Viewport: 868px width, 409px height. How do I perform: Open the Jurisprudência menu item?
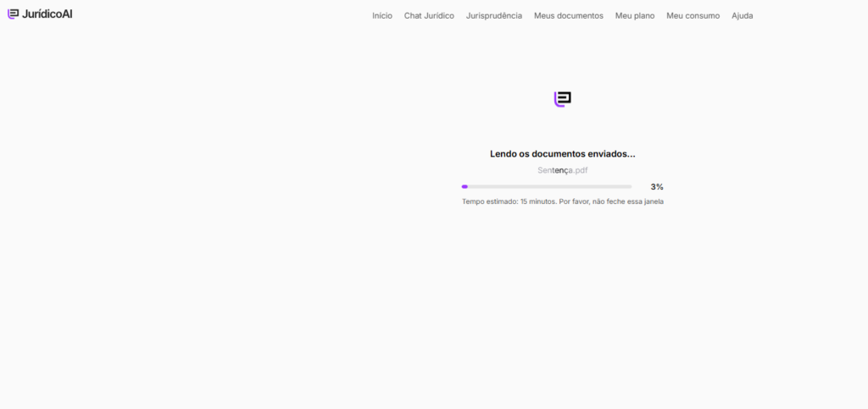point(493,15)
